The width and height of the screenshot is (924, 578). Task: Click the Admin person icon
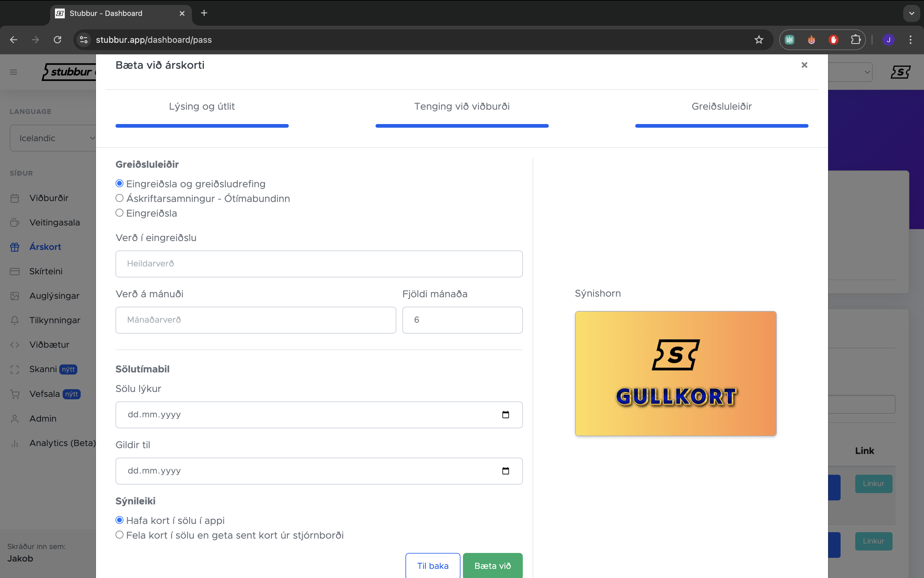15,419
